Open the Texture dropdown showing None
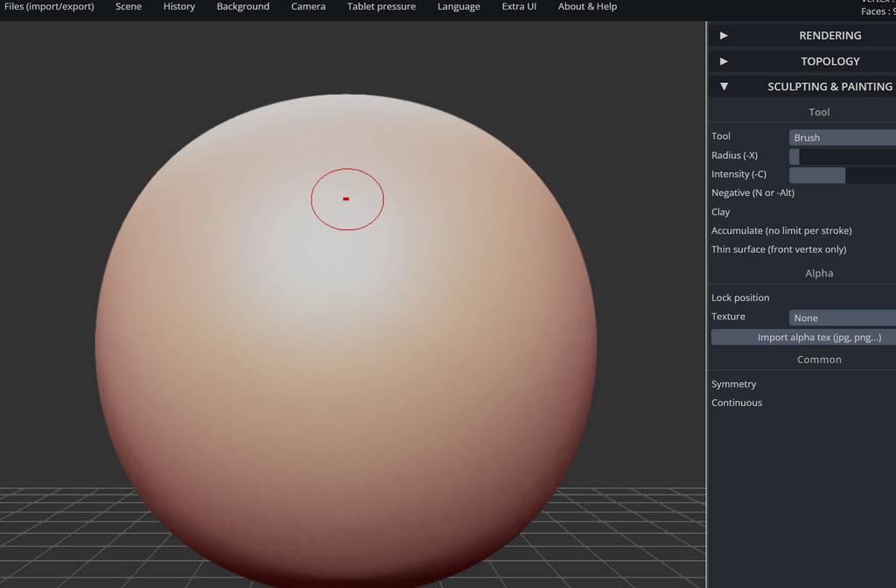 click(842, 318)
